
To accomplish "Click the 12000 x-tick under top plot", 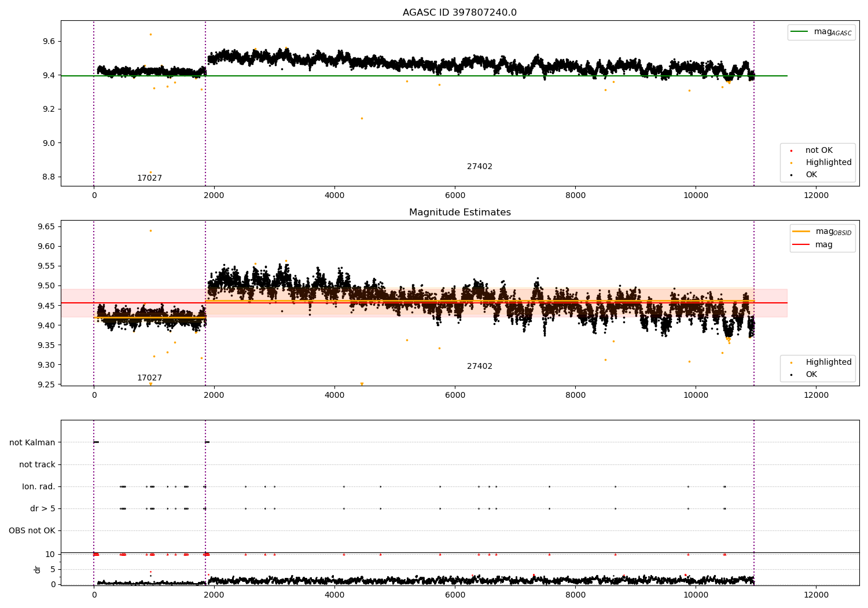I will click(x=816, y=195).
